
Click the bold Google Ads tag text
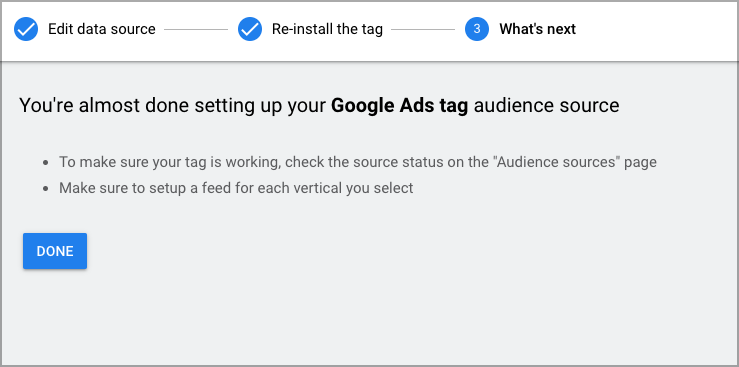click(x=400, y=106)
